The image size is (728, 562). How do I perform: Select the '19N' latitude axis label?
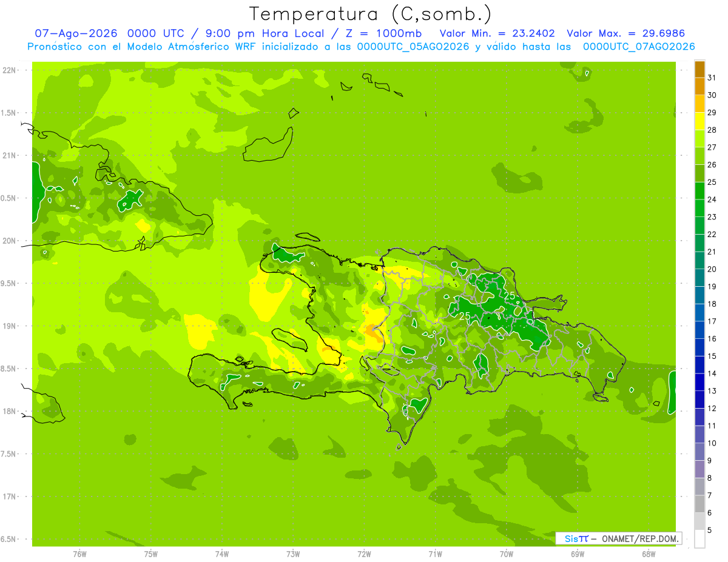click(x=8, y=326)
